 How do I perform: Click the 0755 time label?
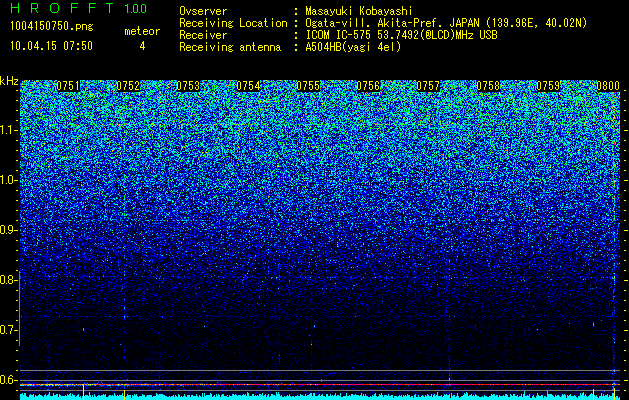[x=308, y=86]
